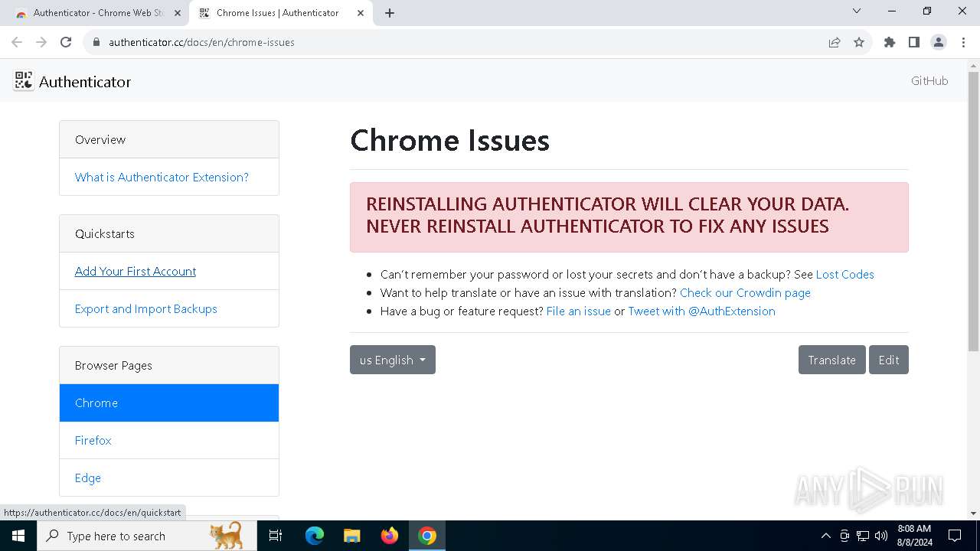Select Edge in Browser Pages list
The image size is (980, 551).
(169, 478)
